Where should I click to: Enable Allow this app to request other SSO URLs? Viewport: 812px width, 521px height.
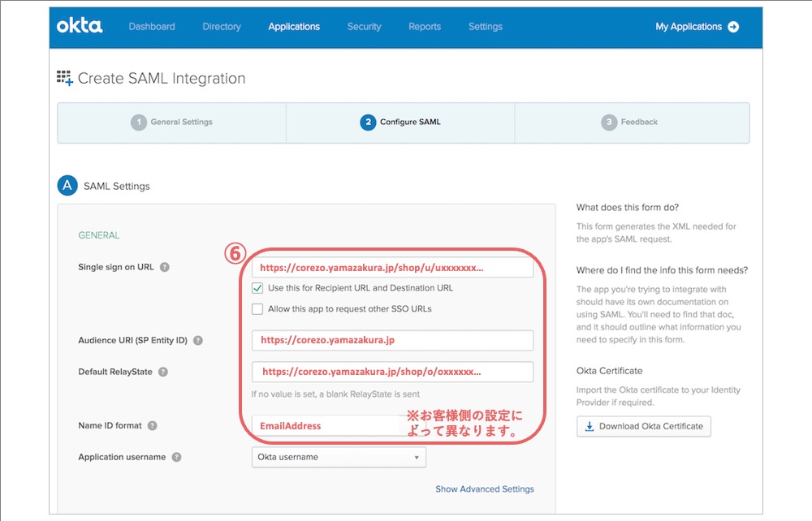click(x=257, y=309)
